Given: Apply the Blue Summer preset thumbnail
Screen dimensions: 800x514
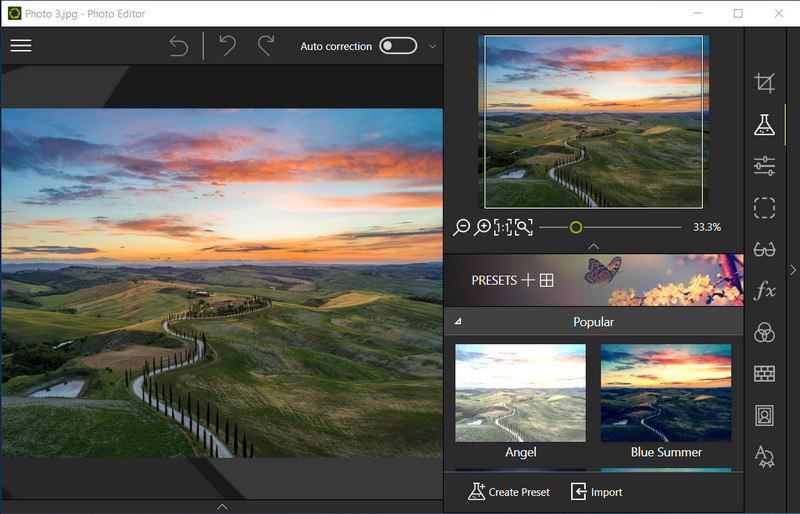Looking at the screenshot, I should coord(666,393).
